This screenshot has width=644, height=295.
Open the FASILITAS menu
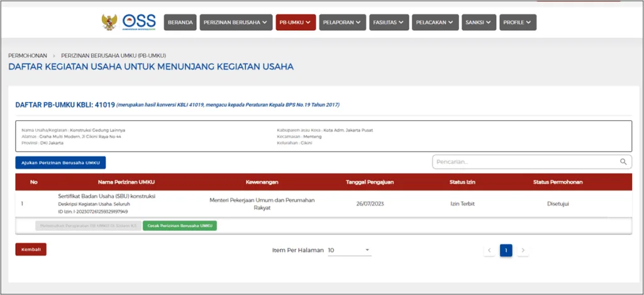click(389, 23)
